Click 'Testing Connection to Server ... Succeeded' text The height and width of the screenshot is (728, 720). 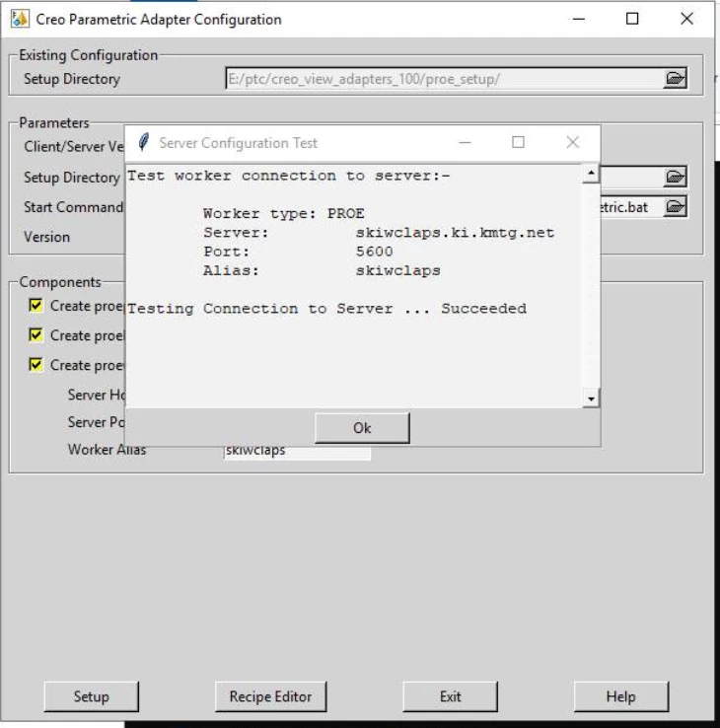point(326,309)
